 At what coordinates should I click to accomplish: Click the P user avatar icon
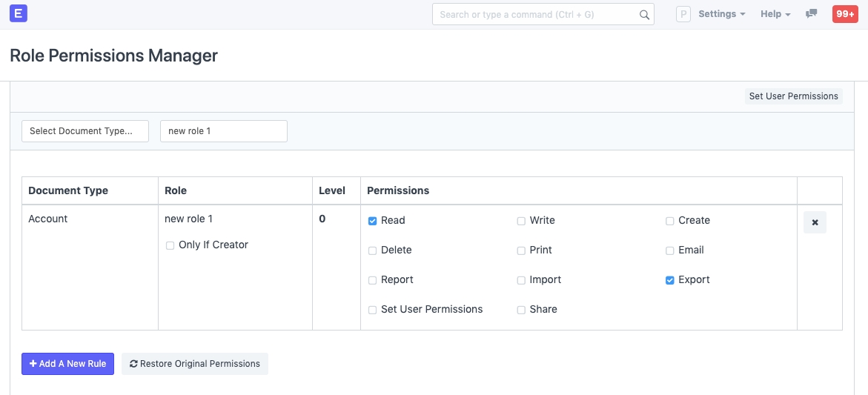pyautogui.click(x=683, y=14)
